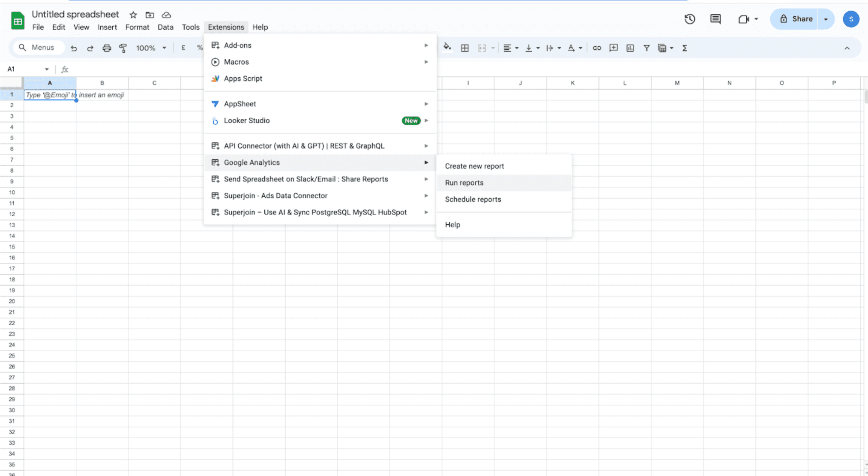
Task: Expand the Macros submenu
Action: coord(426,62)
